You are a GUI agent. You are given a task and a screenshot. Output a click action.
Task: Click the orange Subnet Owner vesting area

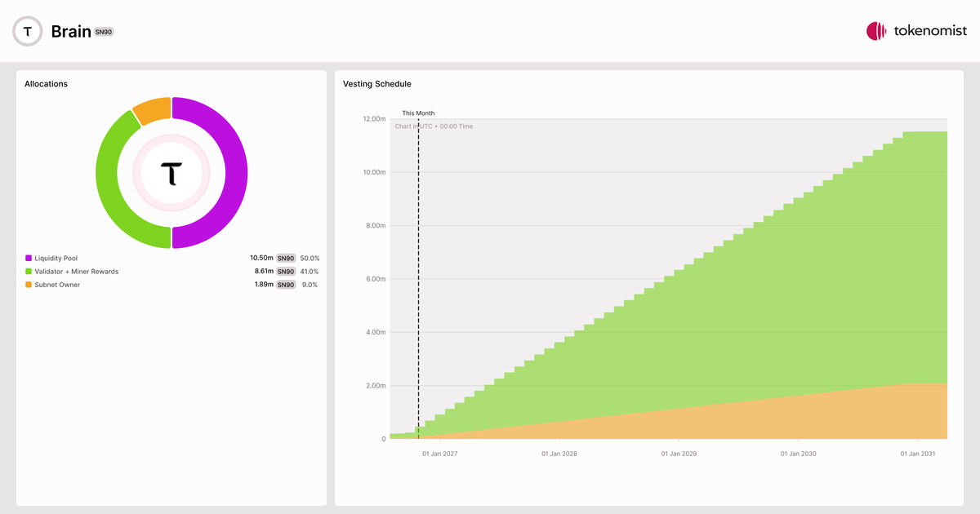(x=817, y=418)
